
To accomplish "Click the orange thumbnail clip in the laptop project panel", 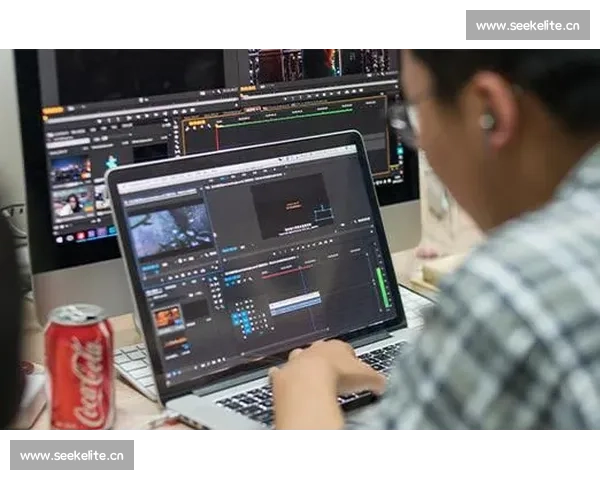I will coord(168,317).
